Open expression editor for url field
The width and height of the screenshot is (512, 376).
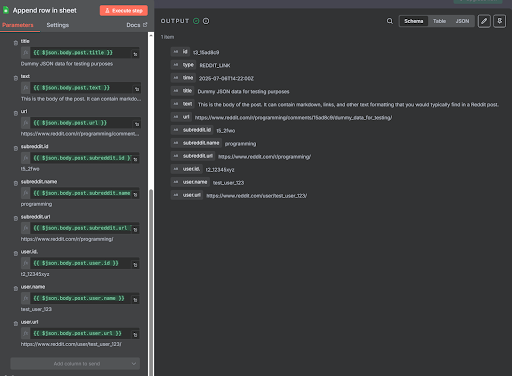(x=137, y=124)
